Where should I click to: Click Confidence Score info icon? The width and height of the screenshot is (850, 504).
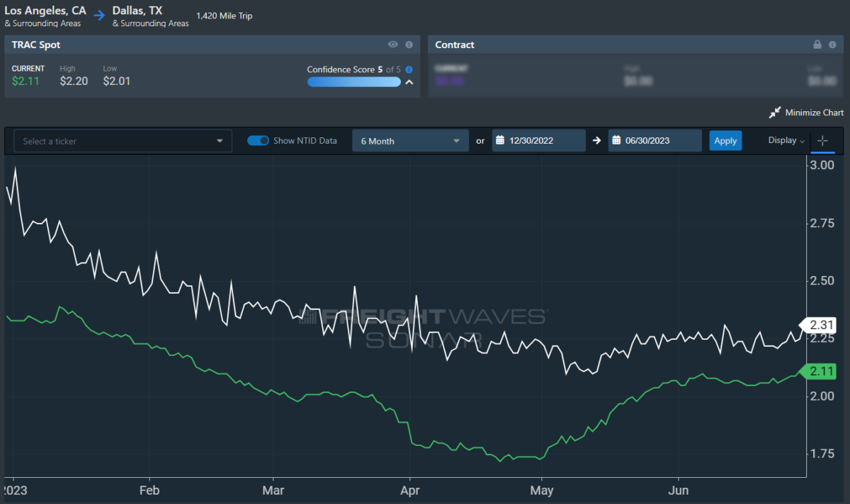point(409,69)
